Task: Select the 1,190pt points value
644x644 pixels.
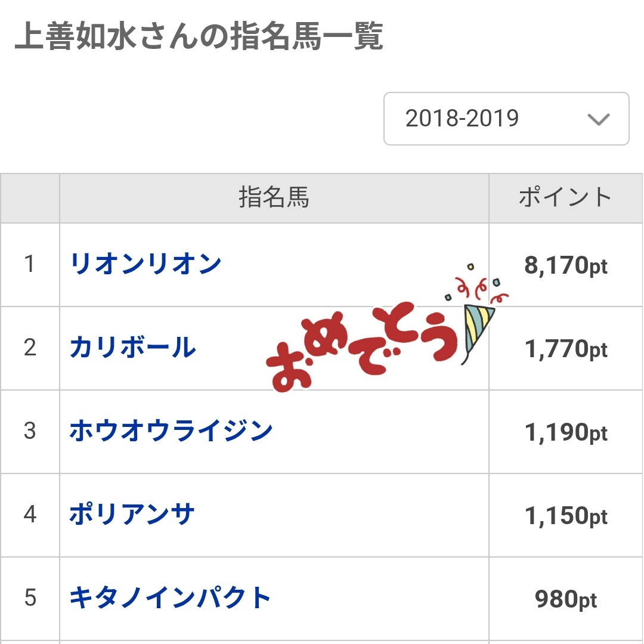Action: point(565,432)
